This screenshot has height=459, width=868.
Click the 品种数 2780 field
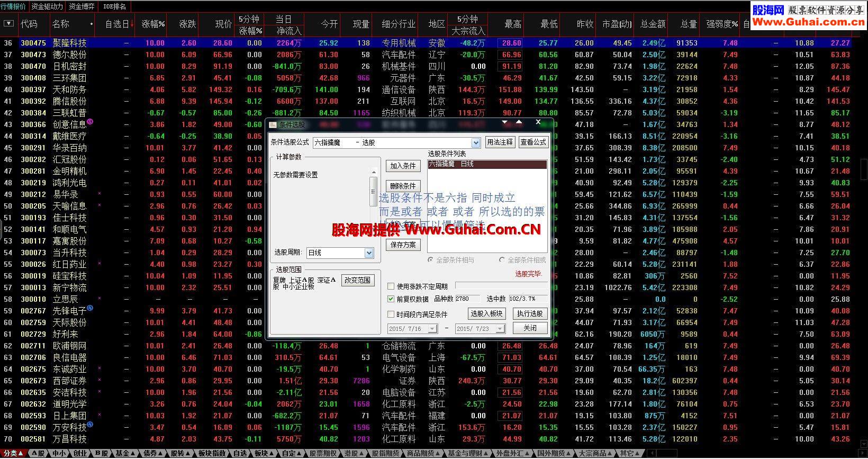coord(467,299)
